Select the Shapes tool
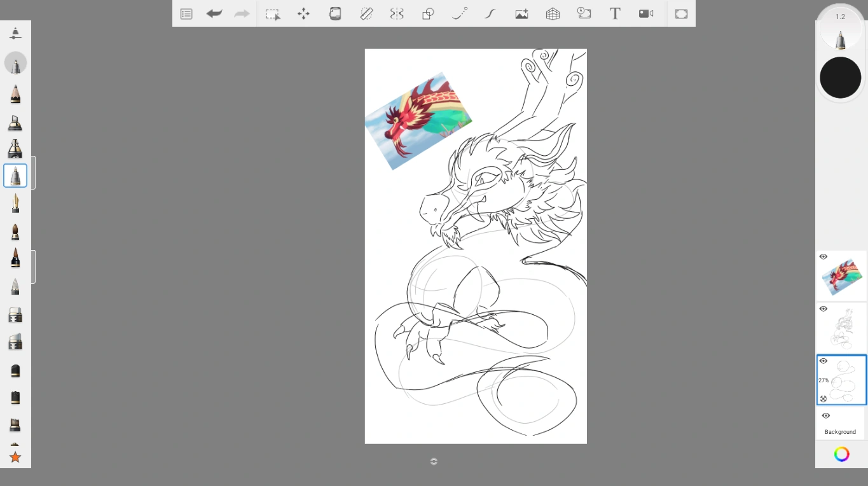The image size is (868, 486). pyautogui.click(x=427, y=13)
